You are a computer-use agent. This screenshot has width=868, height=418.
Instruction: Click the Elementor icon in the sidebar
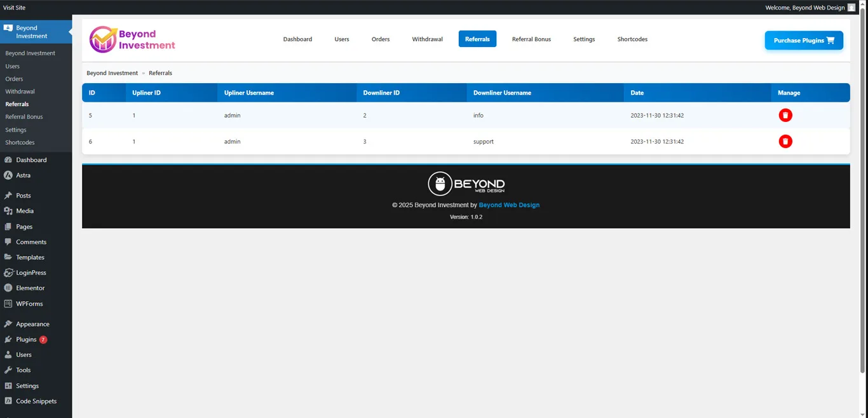coord(8,288)
